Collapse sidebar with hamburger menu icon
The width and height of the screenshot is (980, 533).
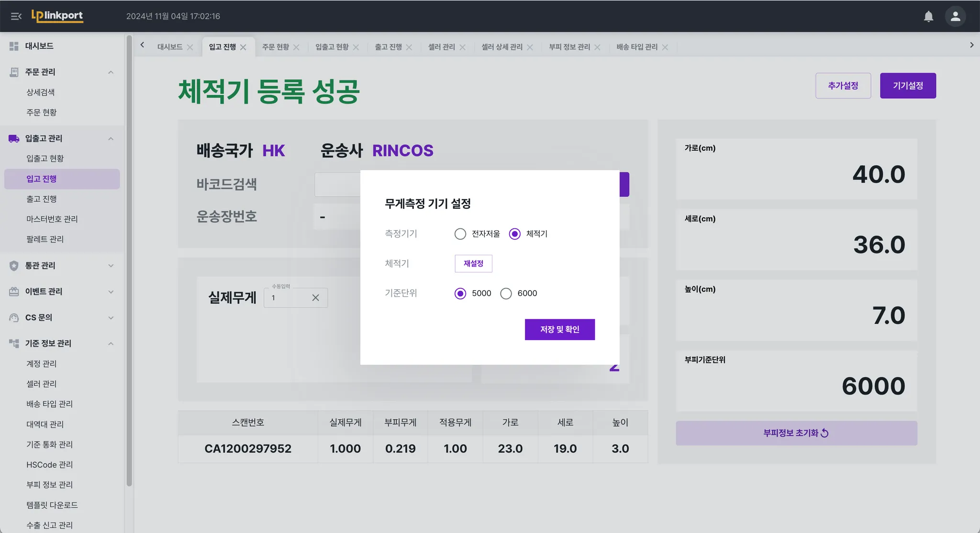tap(16, 16)
